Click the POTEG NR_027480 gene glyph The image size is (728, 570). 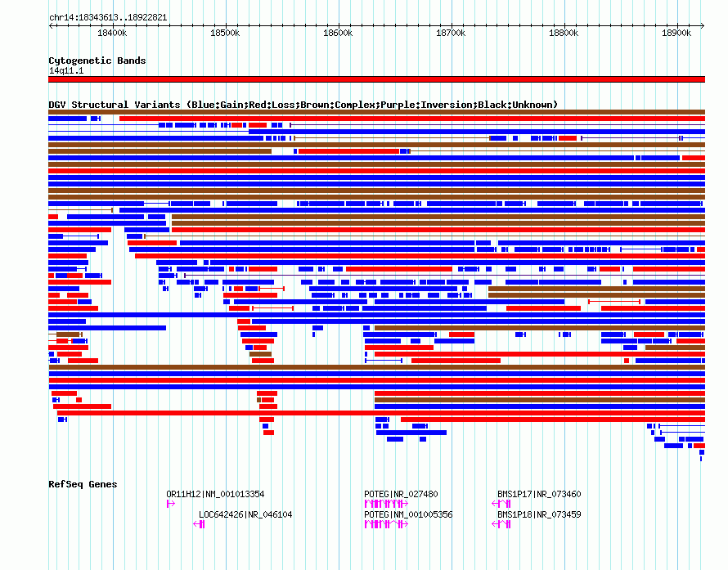[386, 504]
